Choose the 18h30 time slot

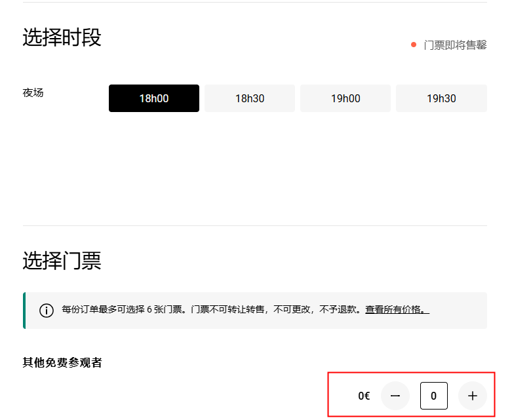250,98
